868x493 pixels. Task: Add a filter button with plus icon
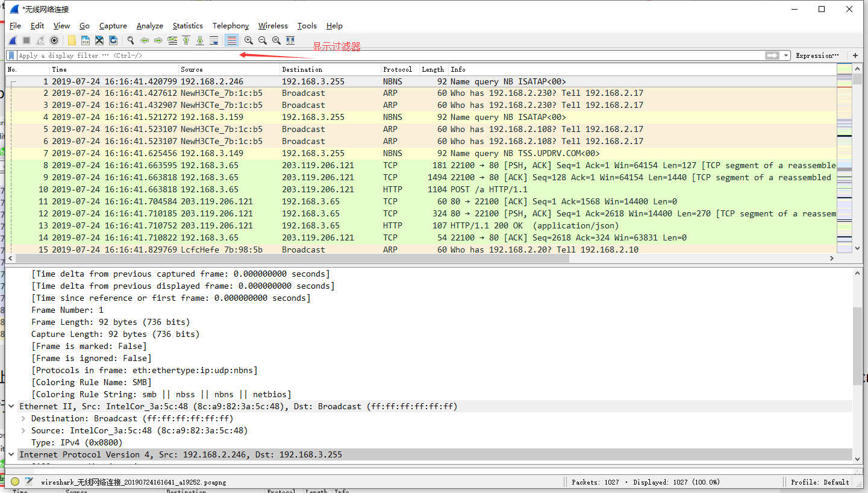855,55
